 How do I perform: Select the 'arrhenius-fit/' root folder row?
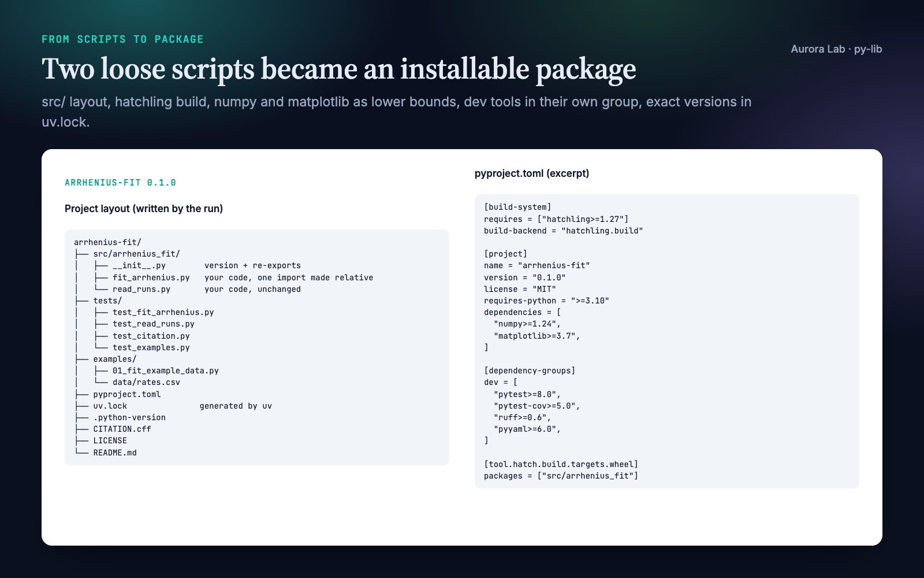point(107,242)
